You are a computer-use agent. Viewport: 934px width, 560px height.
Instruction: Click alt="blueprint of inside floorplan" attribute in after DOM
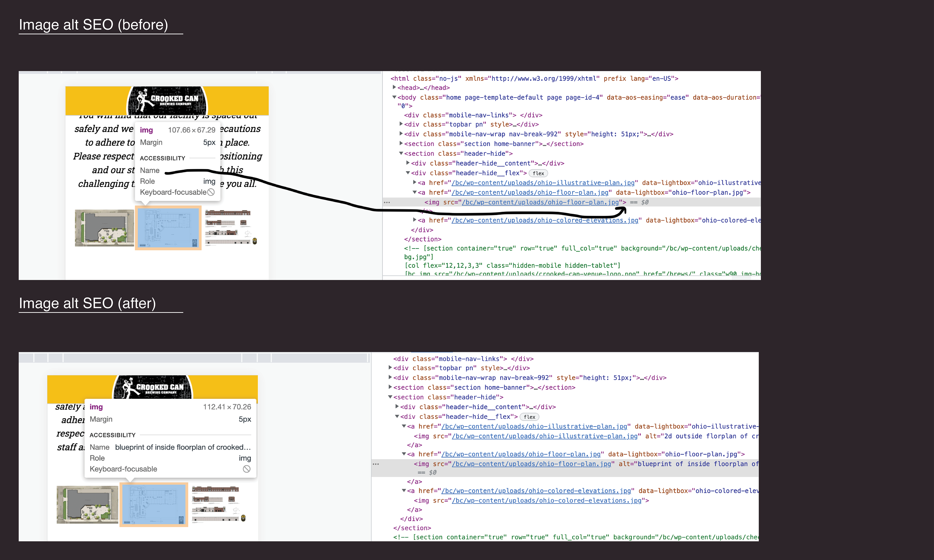[x=689, y=464]
